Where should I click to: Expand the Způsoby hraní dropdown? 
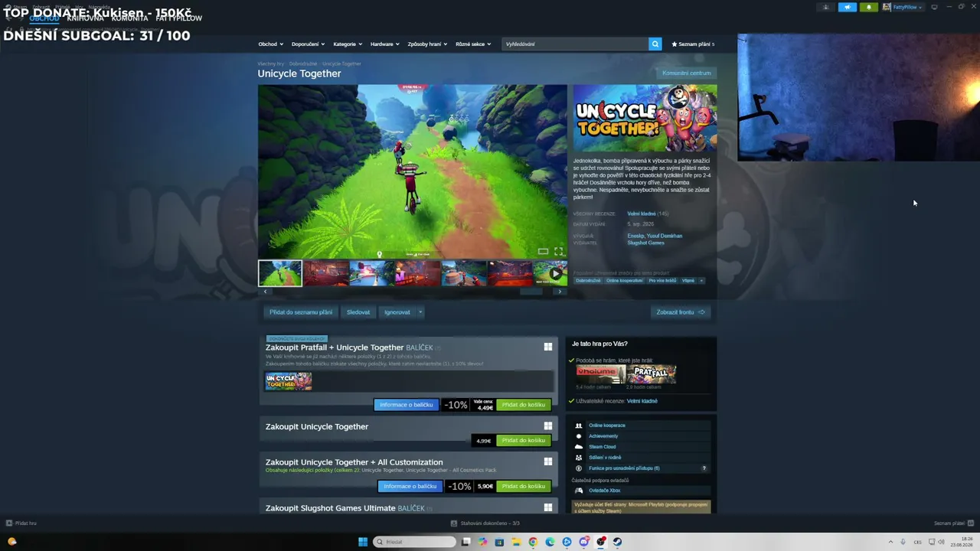(x=427, y=44)
